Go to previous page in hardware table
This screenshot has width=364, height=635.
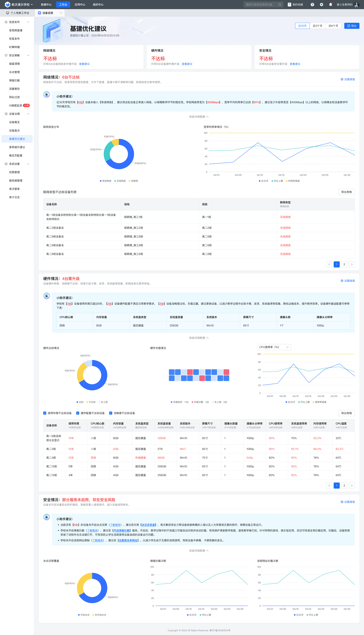329,485
